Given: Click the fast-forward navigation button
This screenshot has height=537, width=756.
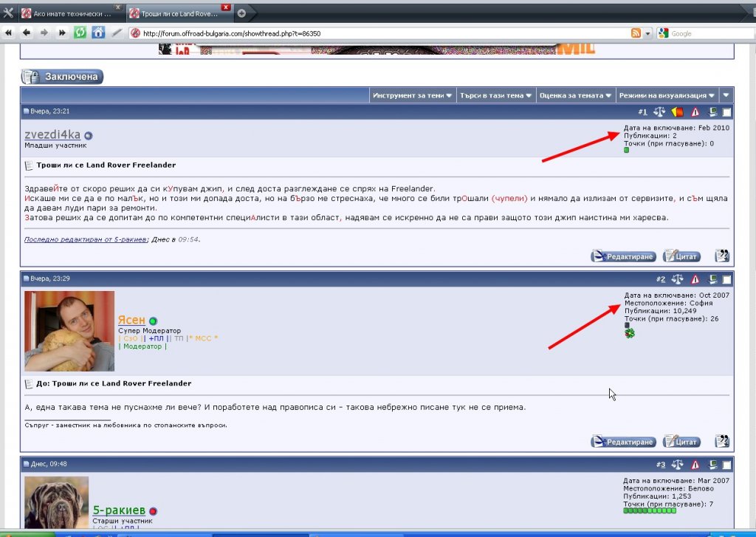Looking at the screenshot, I should pyautogui.click(x=62, y=33).
